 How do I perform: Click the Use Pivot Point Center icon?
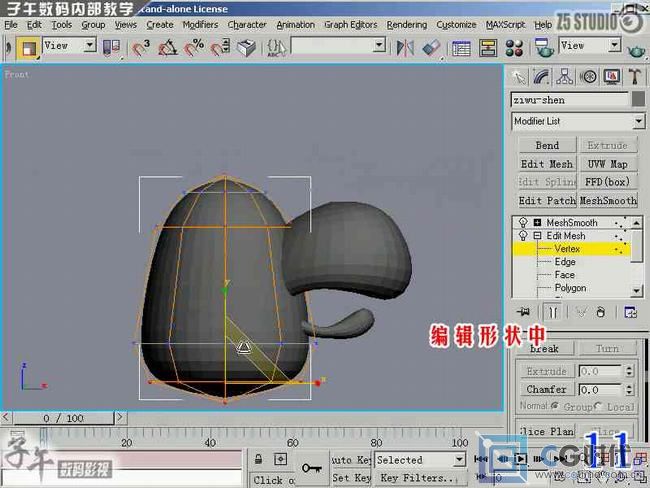point(111,47)
